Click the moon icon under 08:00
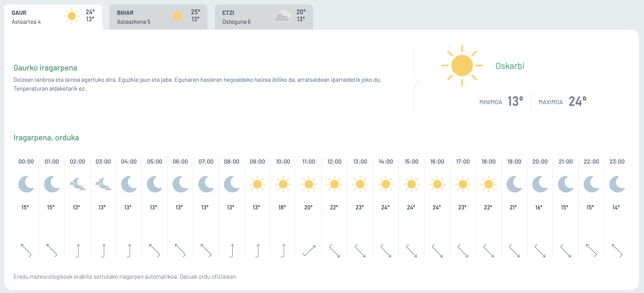This screenshot has width=644, height=293. coord(232,184)
